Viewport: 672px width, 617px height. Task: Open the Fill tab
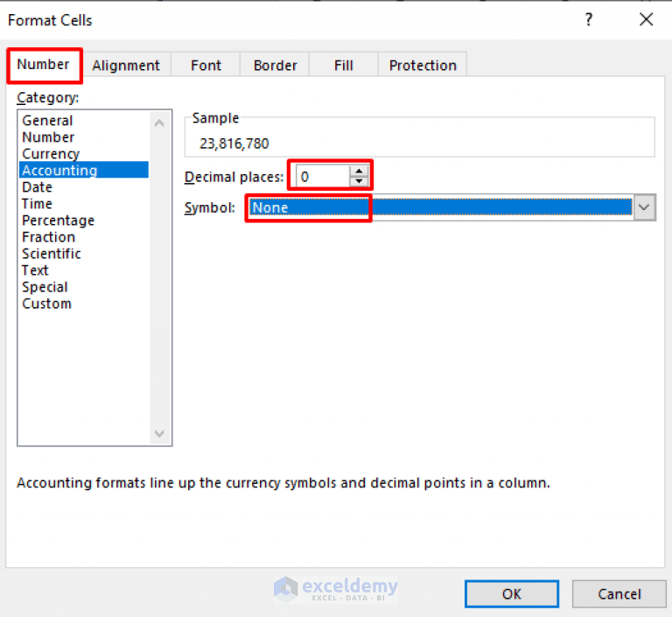coord(344,66)
